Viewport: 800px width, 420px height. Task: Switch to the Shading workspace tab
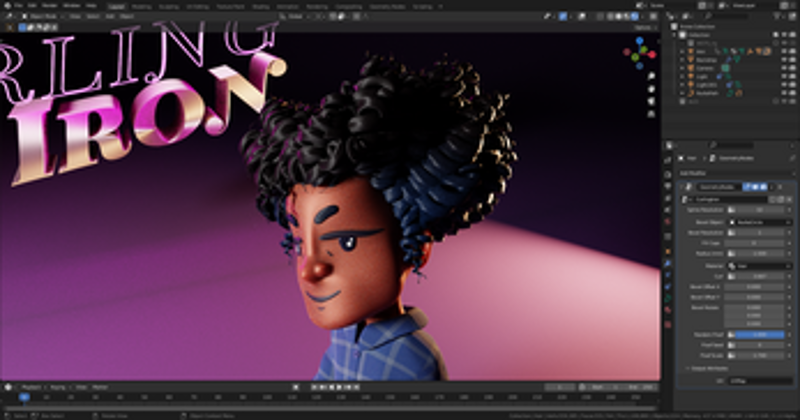click(x=260, y=7)
